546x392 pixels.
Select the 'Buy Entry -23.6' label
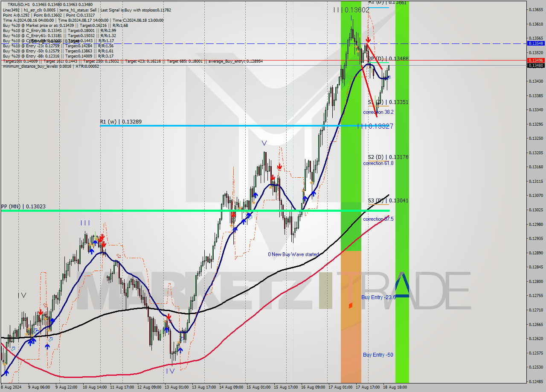click(379, 297)
